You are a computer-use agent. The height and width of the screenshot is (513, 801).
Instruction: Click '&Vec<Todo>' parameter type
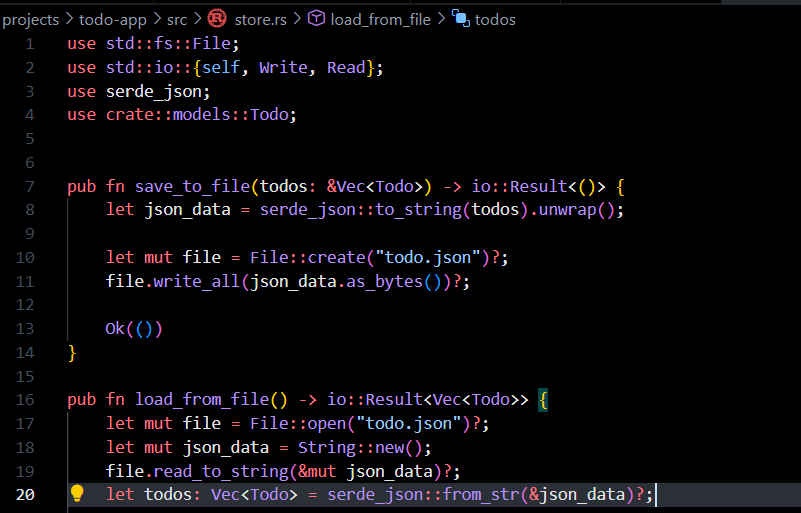point(375,186)
